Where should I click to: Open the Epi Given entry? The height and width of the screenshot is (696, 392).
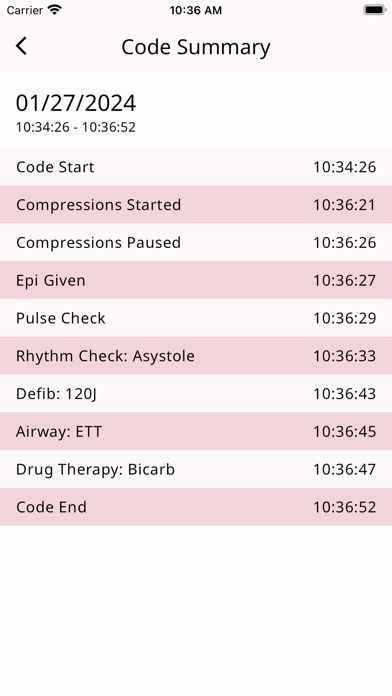pos(196,280)
